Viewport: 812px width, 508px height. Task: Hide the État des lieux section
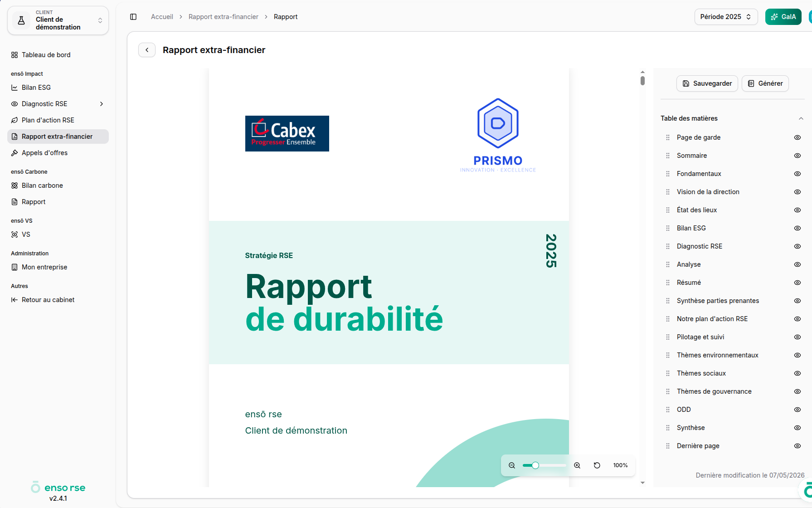point(797,210)
